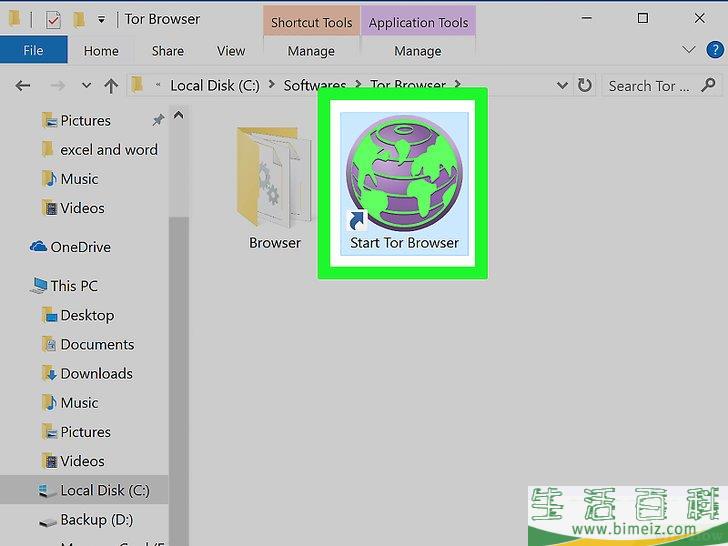
Task: Select pinned Pictures in Quick access
Action: (x=85, y=121)
